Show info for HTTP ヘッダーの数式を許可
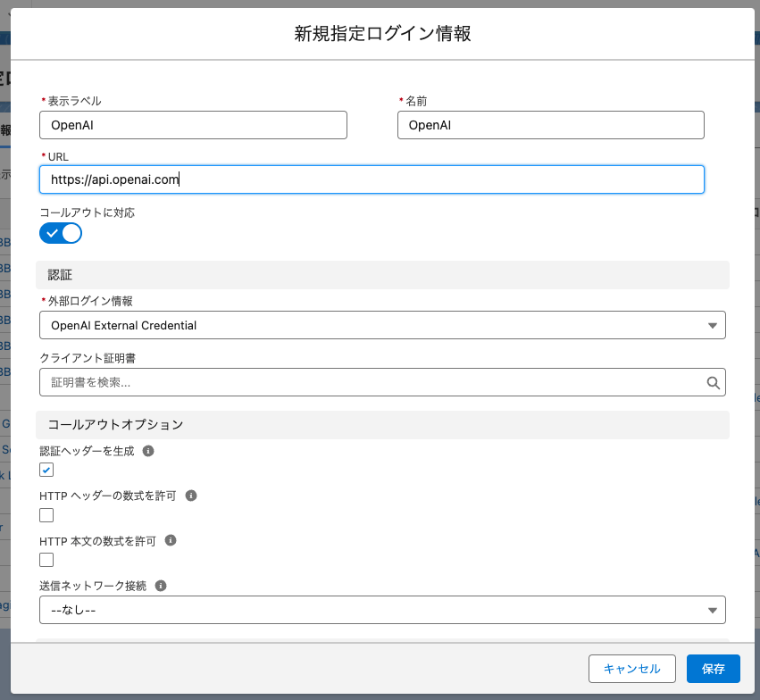Screen dimensions: 760x700 [191, 496]
